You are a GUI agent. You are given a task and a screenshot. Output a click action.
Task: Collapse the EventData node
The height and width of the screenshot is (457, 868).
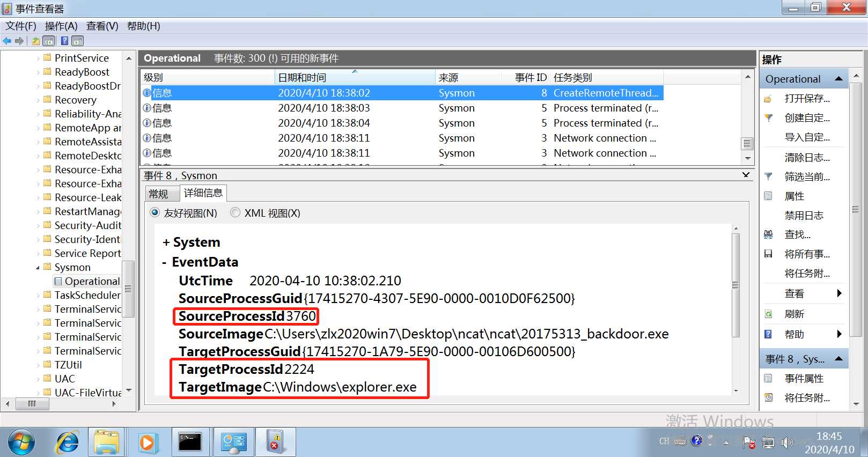click(164, 262)
